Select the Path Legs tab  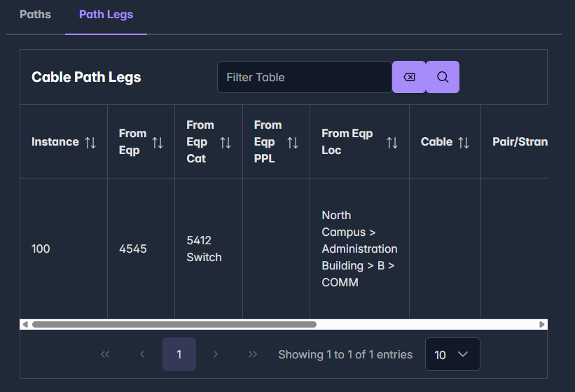point(106,14)
